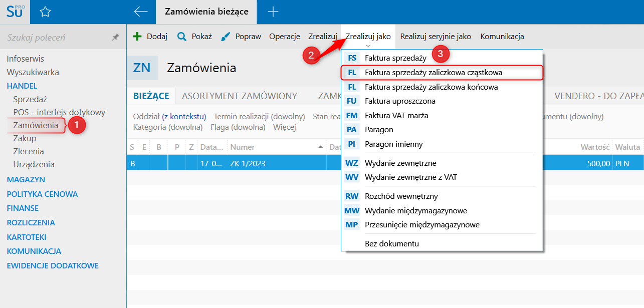This screenshot has width=644, height=308.
Task: Choose Wydanie zewnętrzne z VAT
Action: click(x=411, y=177)
